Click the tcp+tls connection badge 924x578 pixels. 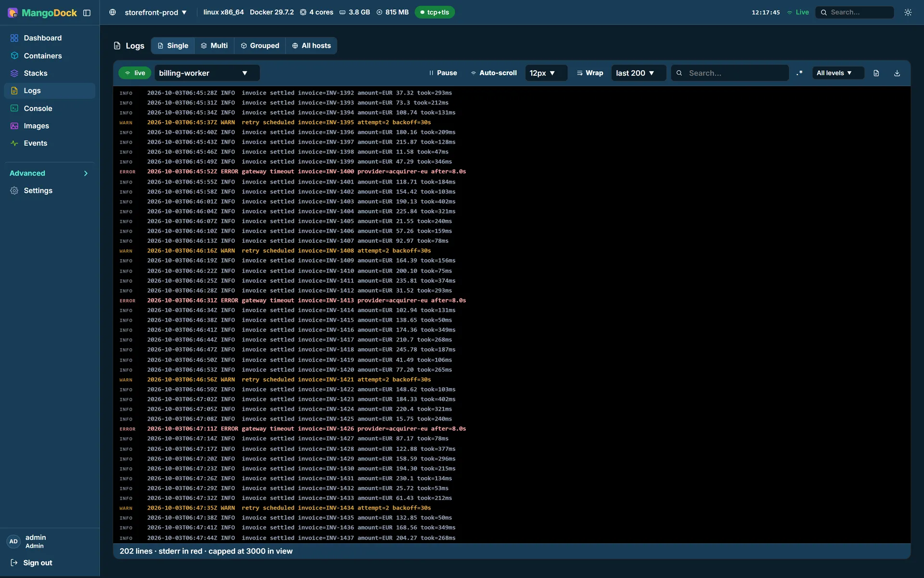[x=435, y=13]
